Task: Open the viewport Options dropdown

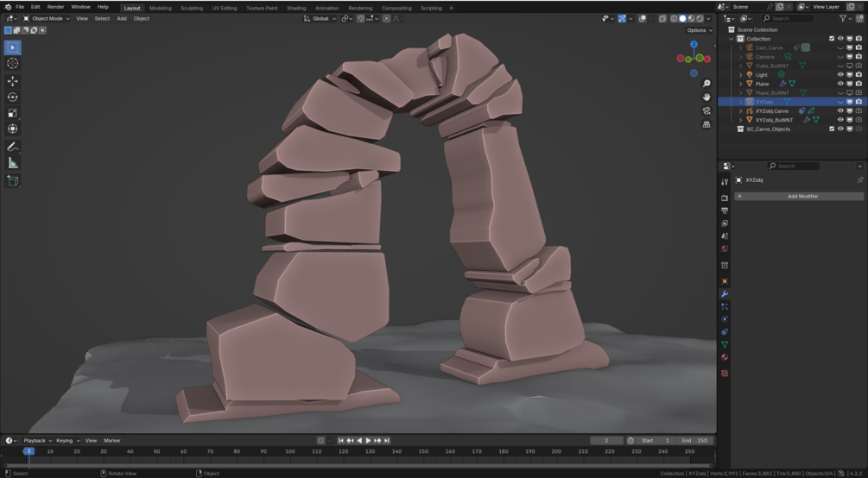Action: 700,30
